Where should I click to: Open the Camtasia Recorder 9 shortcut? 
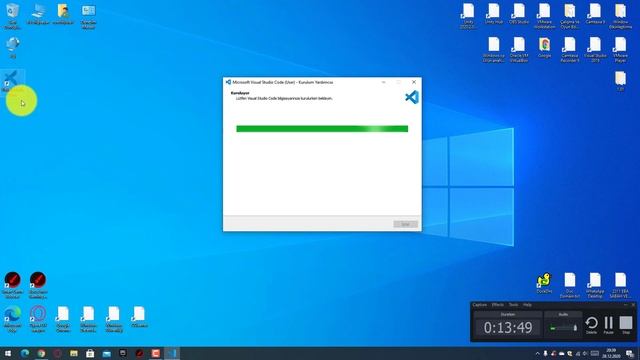coord(569,50)
